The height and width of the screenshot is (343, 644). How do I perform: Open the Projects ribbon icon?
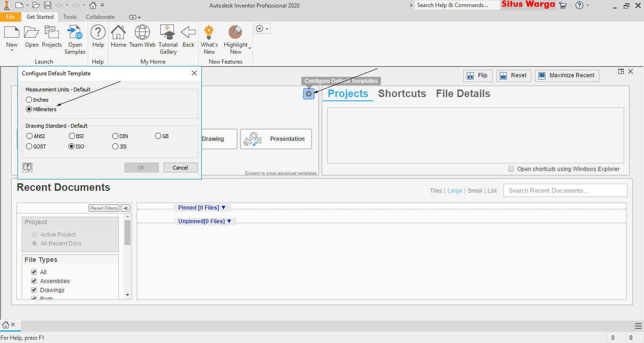(x=52, y=33)
